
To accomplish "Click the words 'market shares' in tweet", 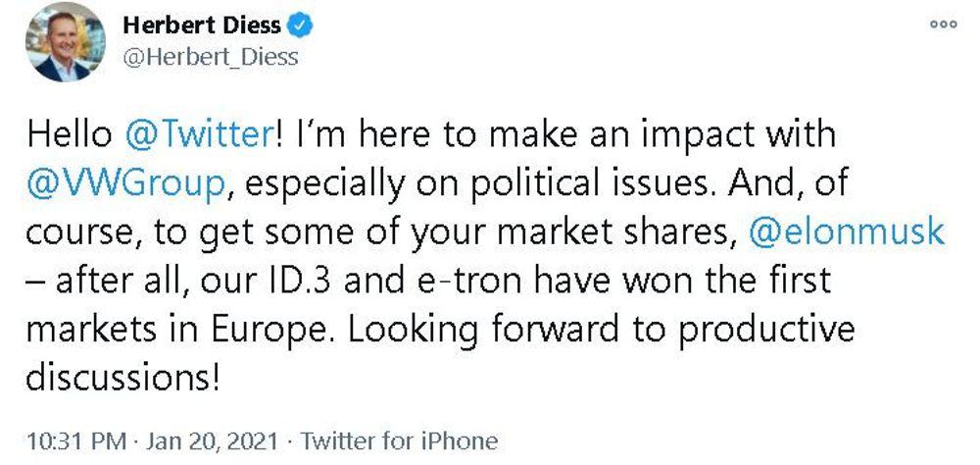I will (630, 232).
